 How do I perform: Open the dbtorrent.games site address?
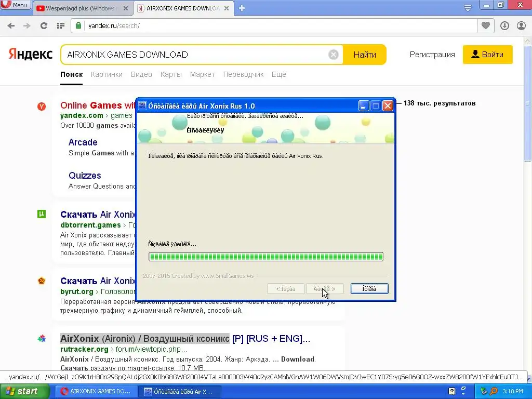90,225
